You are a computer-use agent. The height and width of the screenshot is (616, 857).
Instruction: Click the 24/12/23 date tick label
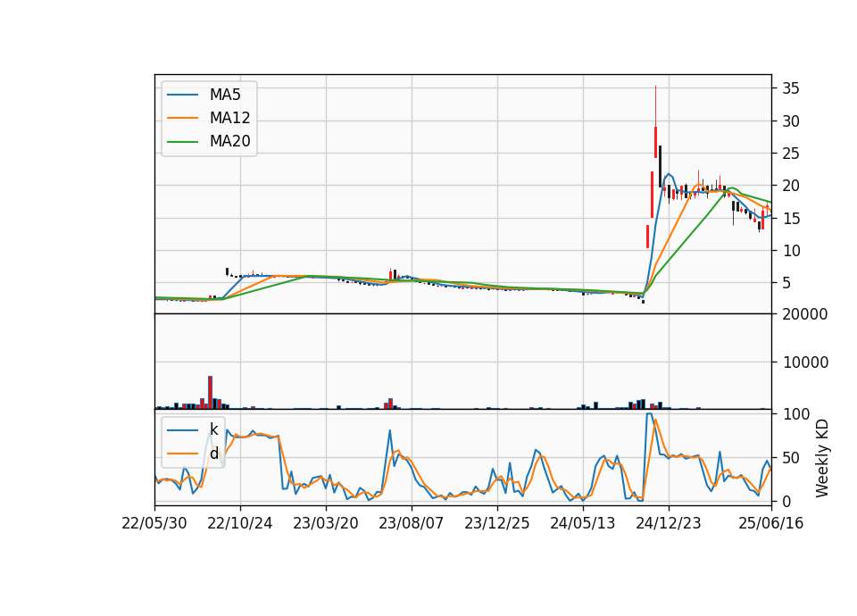pos(668,523)
